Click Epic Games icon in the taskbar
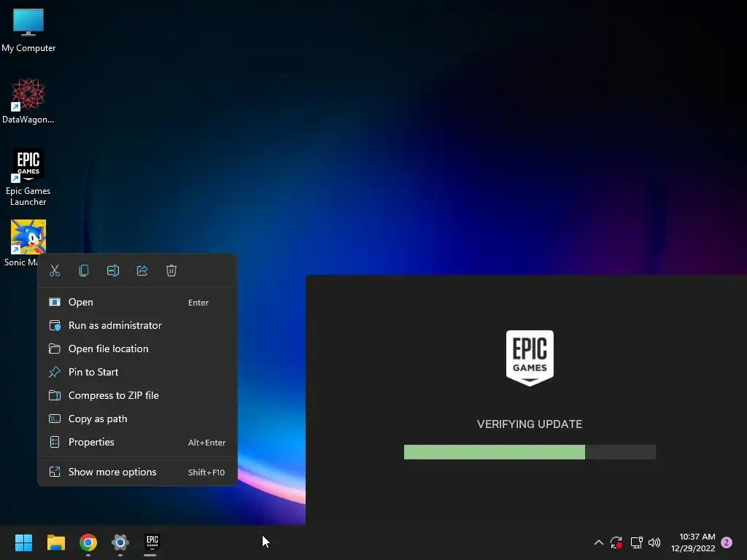Image resolution: width=747 pixels, height=560 pixels. tap(152, 542)
